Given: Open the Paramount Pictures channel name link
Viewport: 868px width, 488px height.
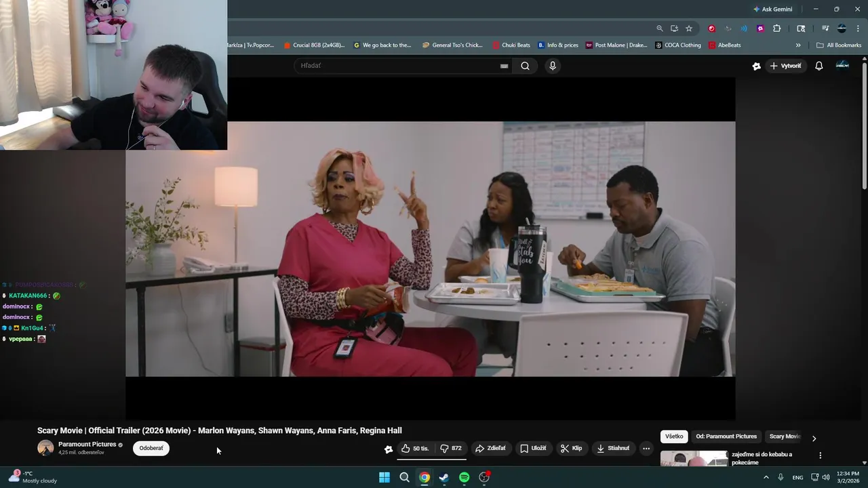Looking at the screenshot, I should tap(87, 444).
